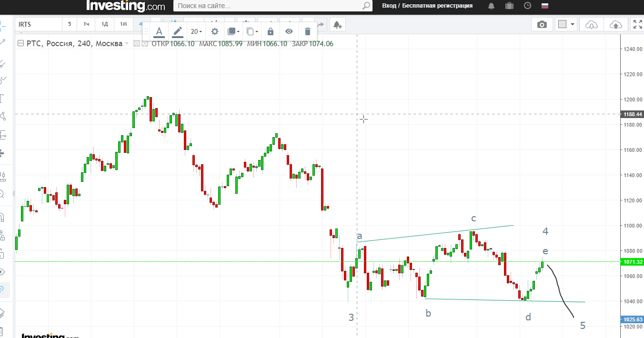Toggle drawing visibility eye in floating toolbar
644x338 pixels.
click(289, 31)
